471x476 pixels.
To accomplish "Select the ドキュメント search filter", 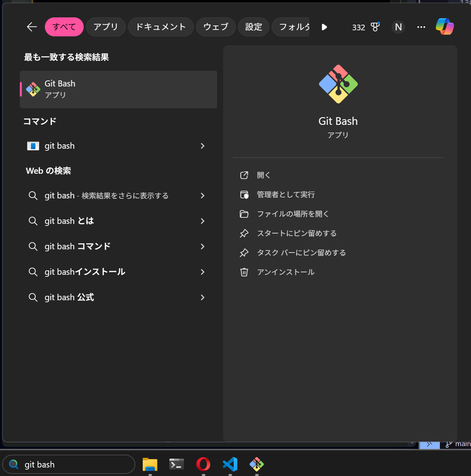I will tap(161, 27).
